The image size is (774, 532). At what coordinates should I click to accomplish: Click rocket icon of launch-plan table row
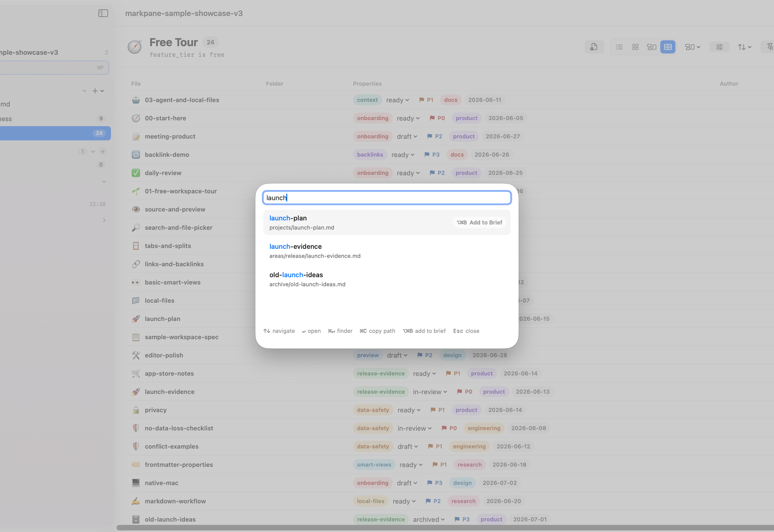pos(136,319)
